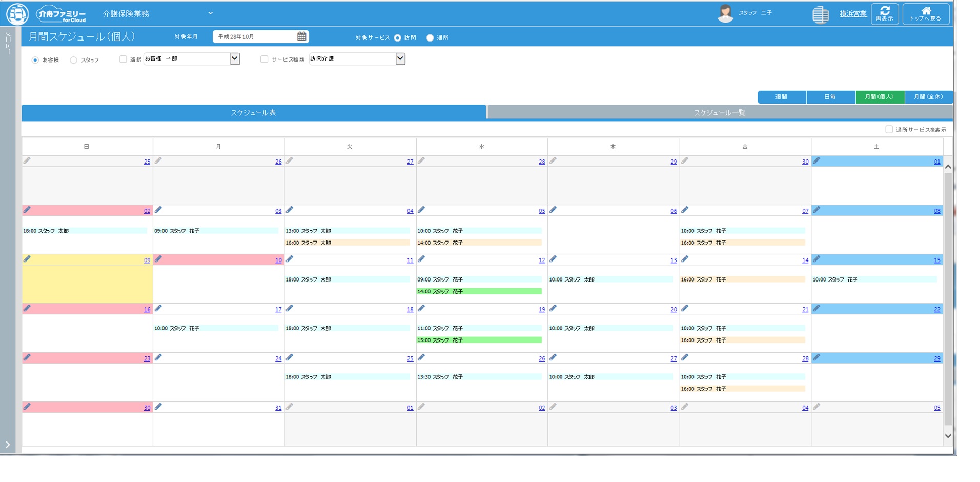Click the edit pencil on October 06

tap(553, 210)
